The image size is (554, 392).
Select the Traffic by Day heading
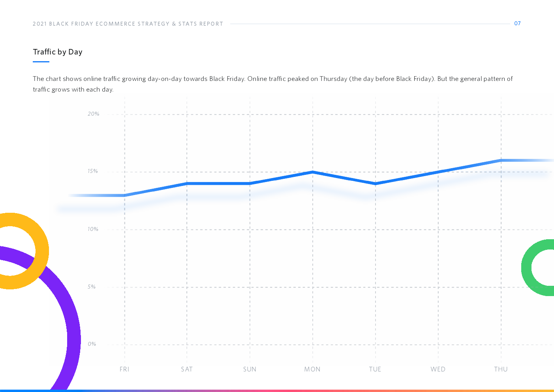coord(58,52)
